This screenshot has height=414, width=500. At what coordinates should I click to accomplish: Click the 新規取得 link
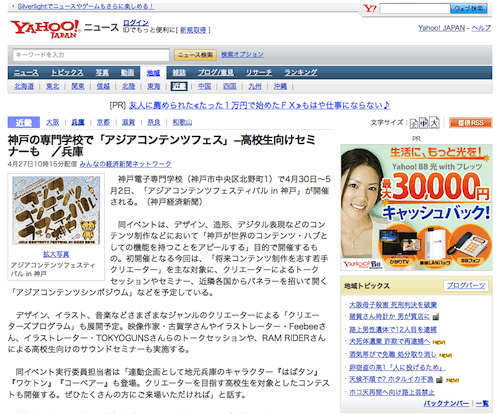[x=193, y=30]
